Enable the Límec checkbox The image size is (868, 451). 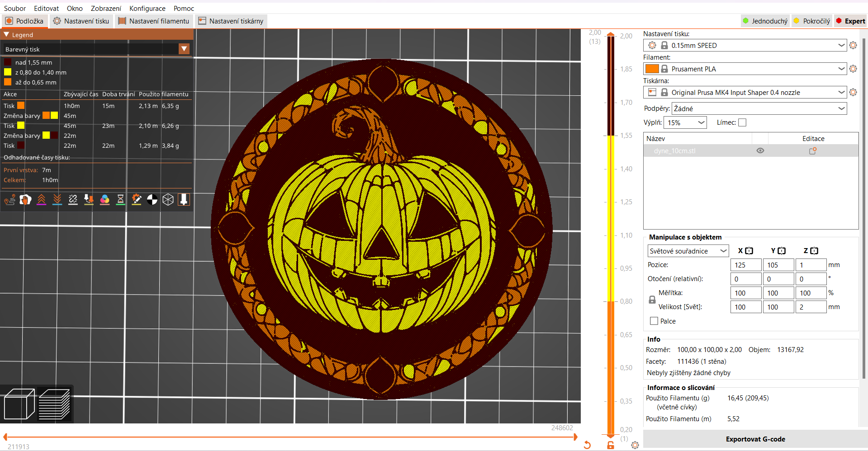742,122
